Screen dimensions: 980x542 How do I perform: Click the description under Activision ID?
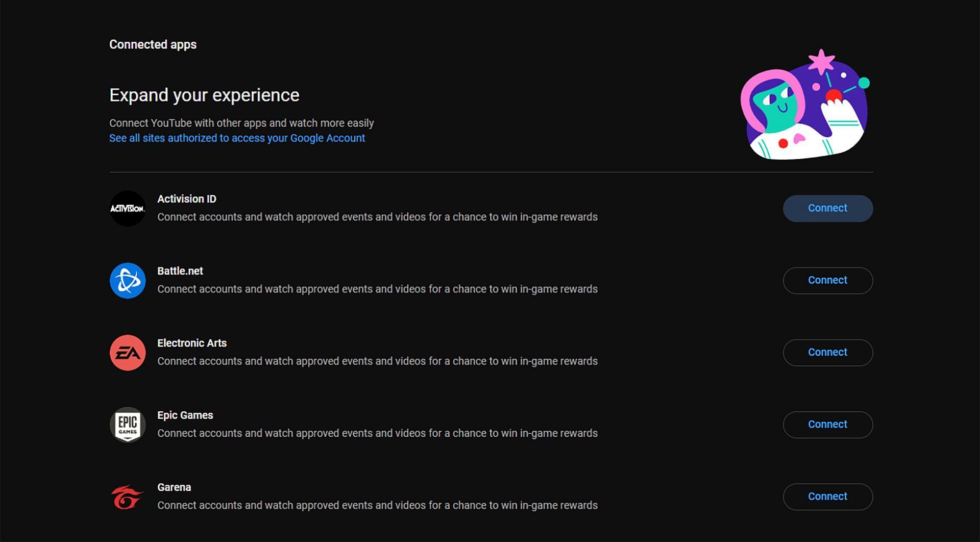(377, 217)
